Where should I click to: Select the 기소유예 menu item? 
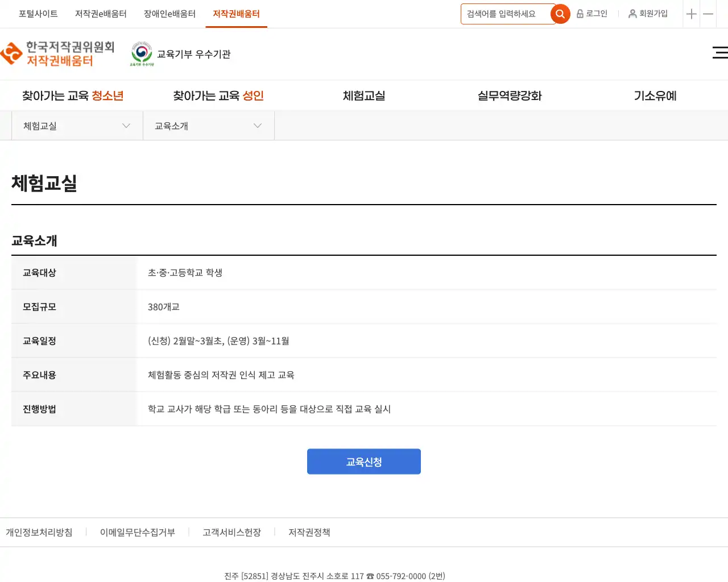point(655,96)
